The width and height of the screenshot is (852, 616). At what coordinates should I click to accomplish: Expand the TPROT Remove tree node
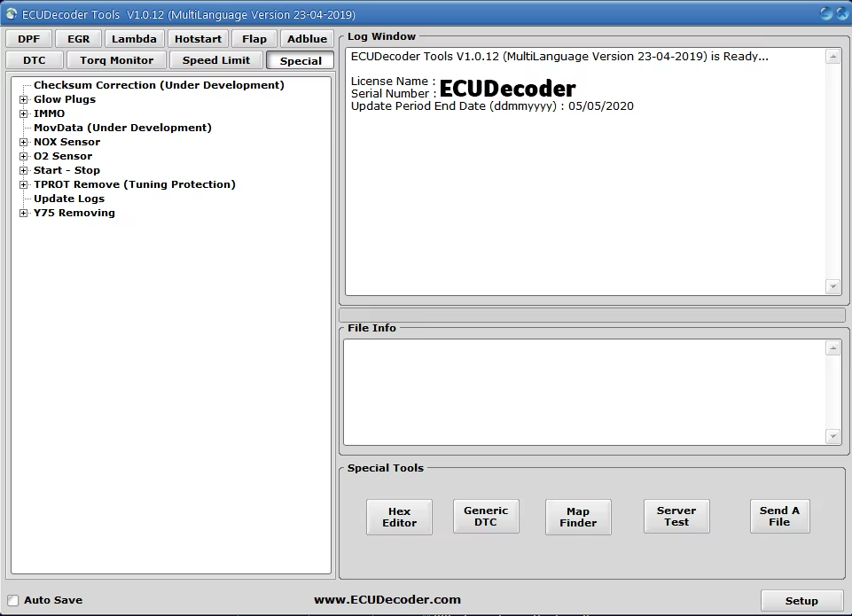(23, 184)
